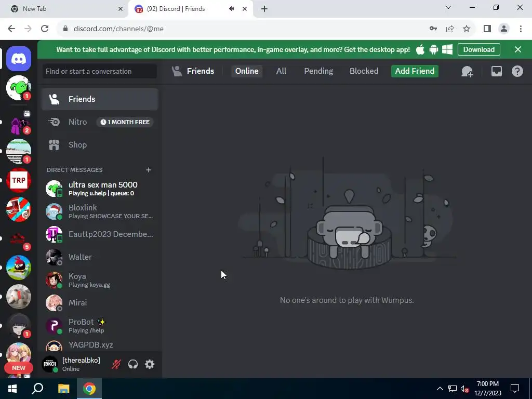Open the Windows Start menu
The width and height of the screenshot is (532, 399).
tap(12, 389)
